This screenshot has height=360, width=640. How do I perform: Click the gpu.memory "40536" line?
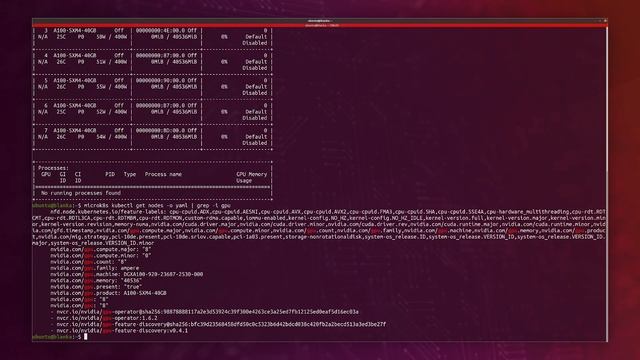point(96,281)
